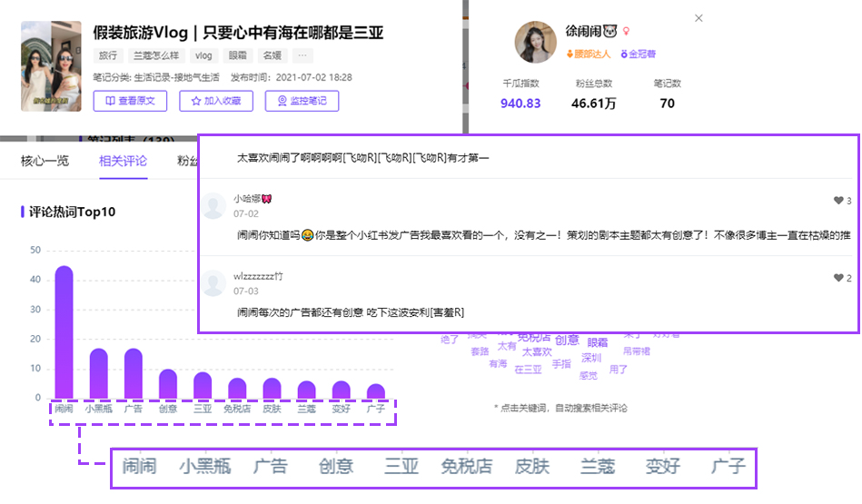This screenshot has width=862, height=504.
Task: Click 免税店 keyword in the word cloud
Action: 535,339
